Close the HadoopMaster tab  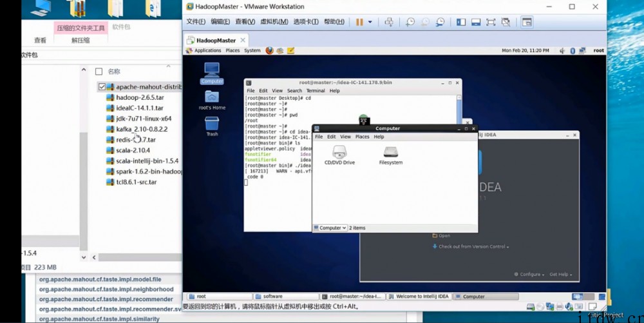[243, 40]
